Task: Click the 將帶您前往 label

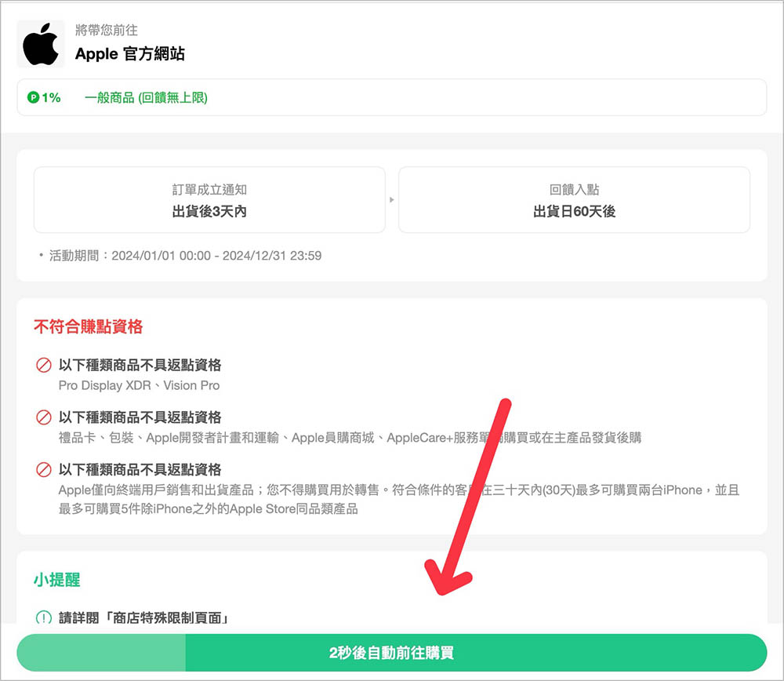Action: tap(107, 30)
